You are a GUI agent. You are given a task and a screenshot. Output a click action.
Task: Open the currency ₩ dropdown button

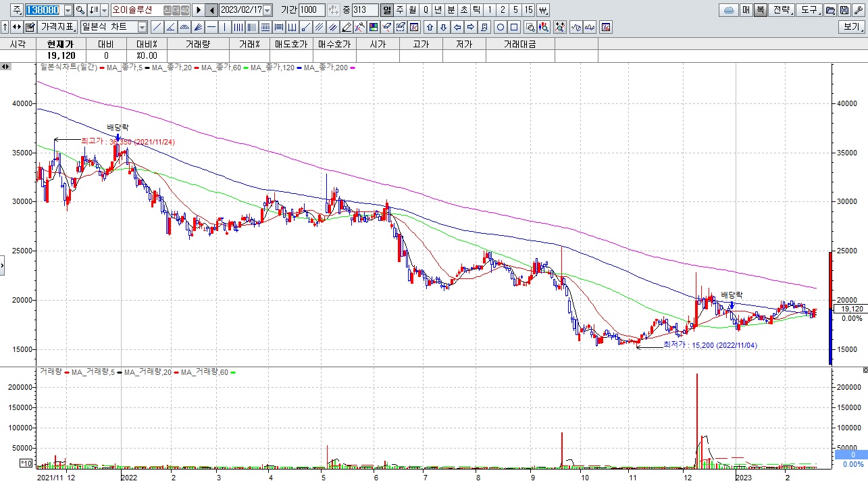pos(542,10)
